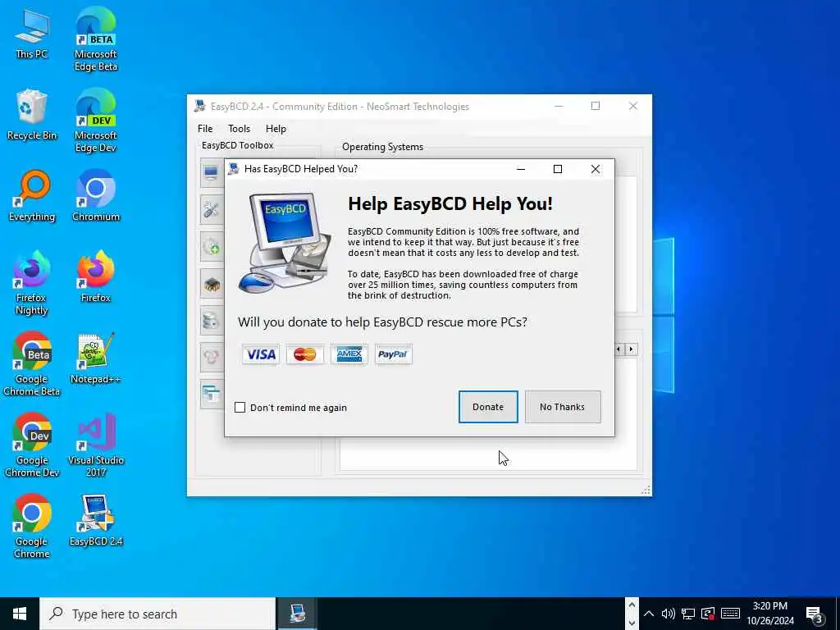Screen dimensions: 840x630
Task: Select Add New Entry icon with green plus
Action: (x=212, y=246)
